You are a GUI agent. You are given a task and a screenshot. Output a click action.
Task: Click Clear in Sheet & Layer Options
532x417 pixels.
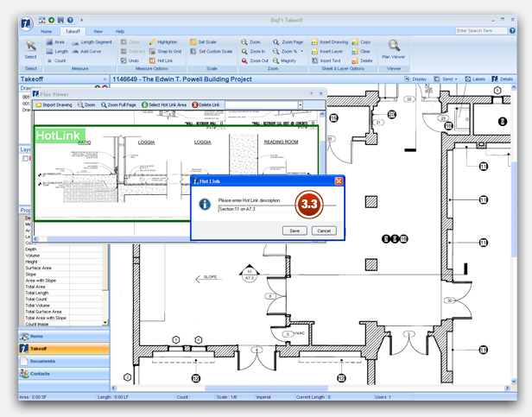click(361, 51)
